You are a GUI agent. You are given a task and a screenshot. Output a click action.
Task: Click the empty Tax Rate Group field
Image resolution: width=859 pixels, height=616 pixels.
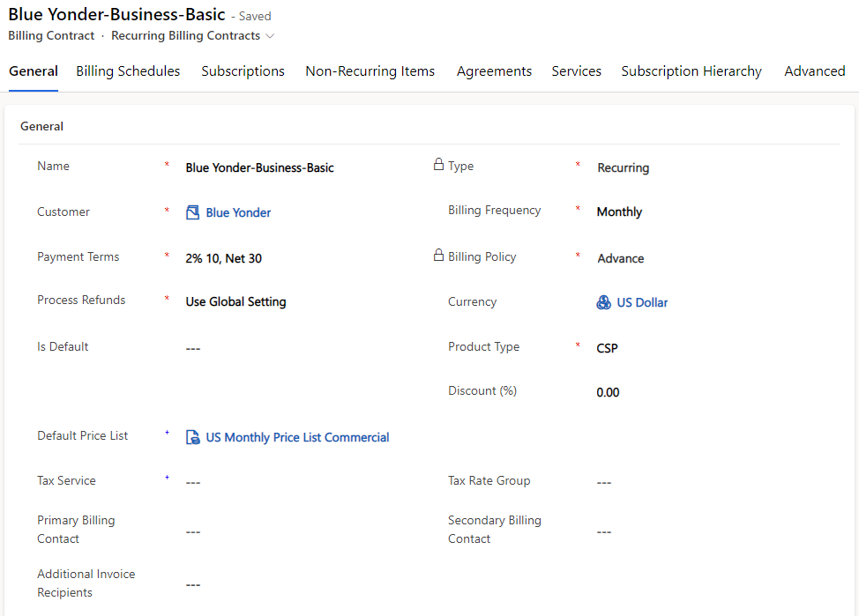coord(604,482)
